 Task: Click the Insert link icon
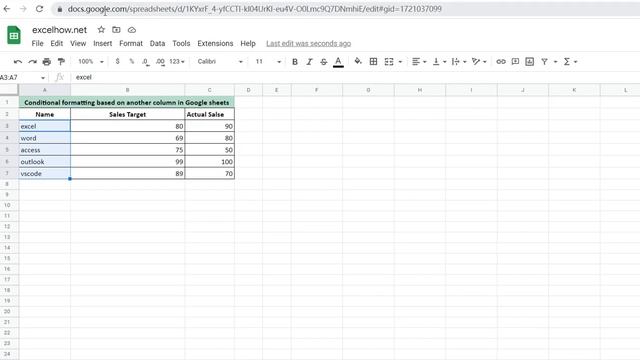(501, 62)
